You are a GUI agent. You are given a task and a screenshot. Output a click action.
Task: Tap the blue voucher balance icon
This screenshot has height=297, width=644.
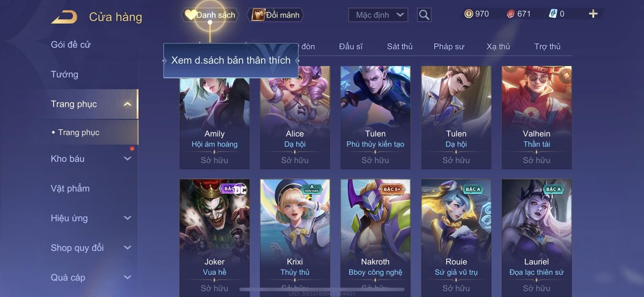(x=553, y=14)
